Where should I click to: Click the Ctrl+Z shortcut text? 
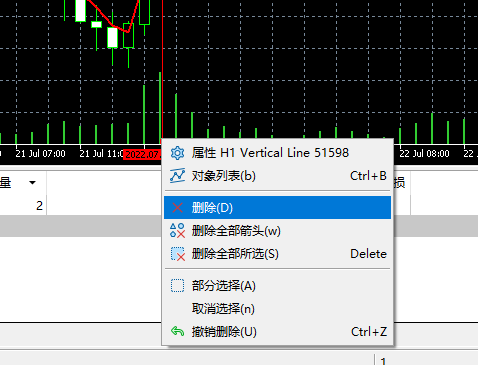[369, 332]
